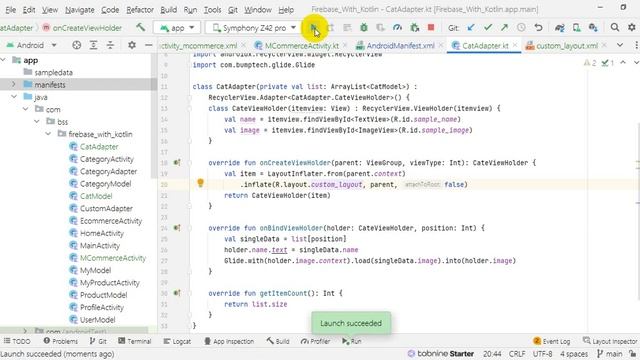The image size is (640, 360).
Task: Click Git Commit green checkmark
Action: click(x=488, y=28)
